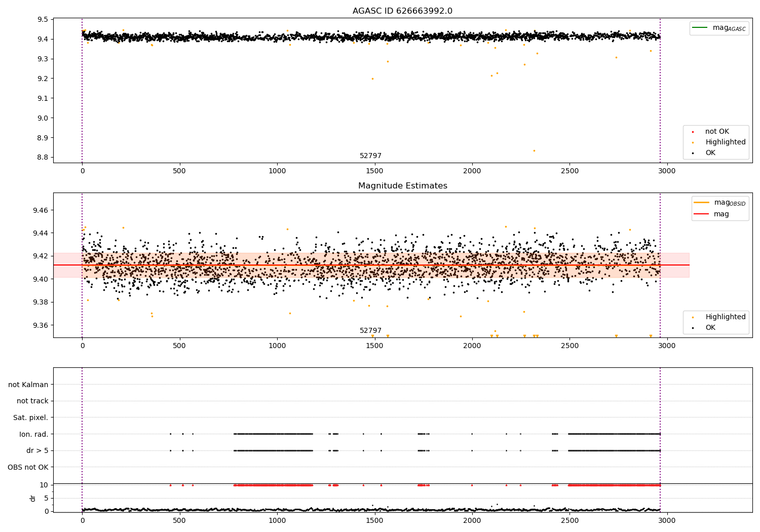
Task: Click the 'AGASC ID 626663992.0' plot title
Action: point(402,11)
